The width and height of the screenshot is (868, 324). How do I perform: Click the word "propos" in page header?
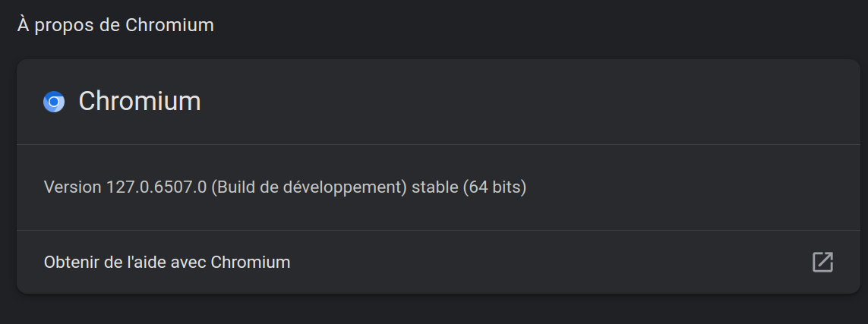coord(65,27)
